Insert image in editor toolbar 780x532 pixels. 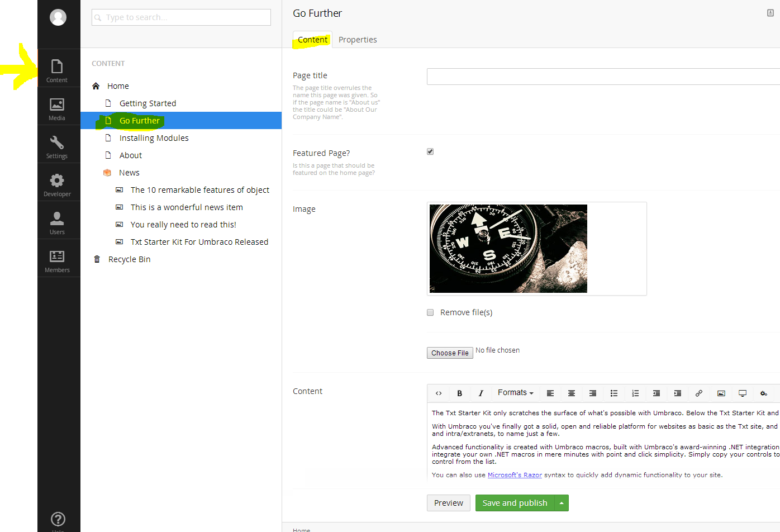click(x=721, y=393)
